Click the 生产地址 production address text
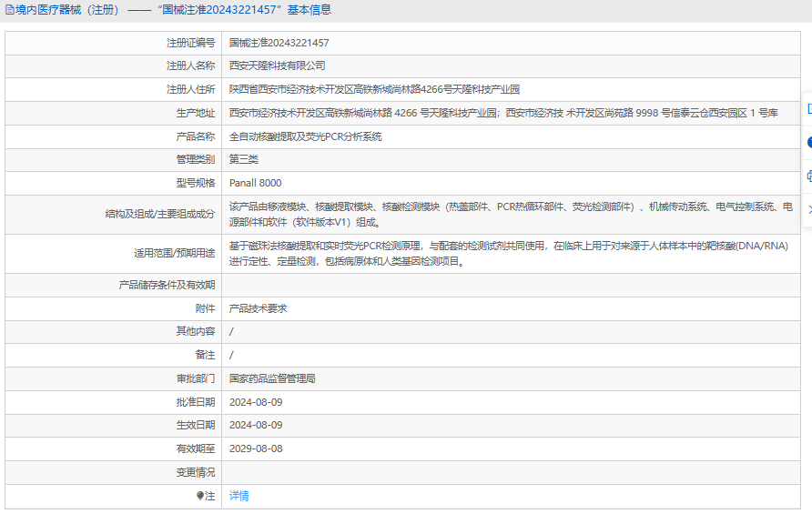Screen dimensions: 812x514 [x=502, y=113]
